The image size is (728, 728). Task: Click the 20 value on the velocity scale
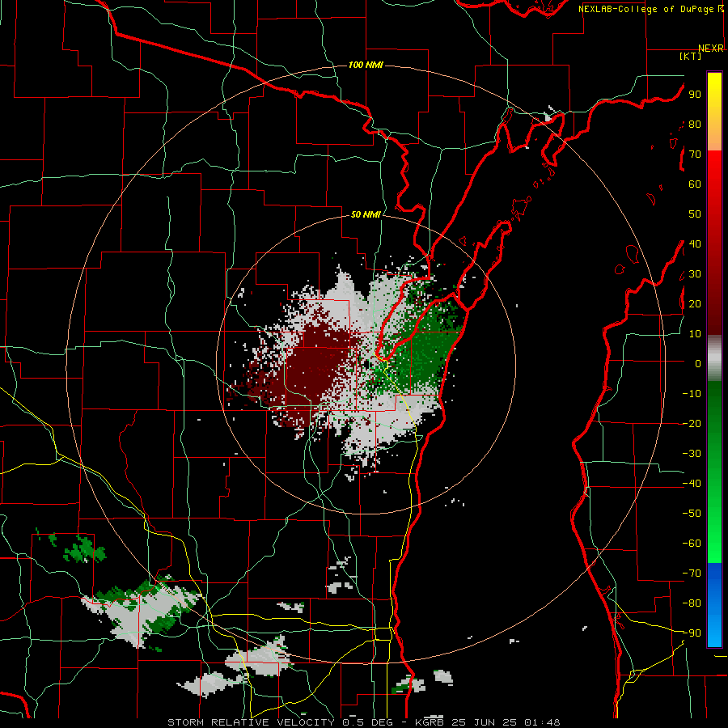click(695, 303)
